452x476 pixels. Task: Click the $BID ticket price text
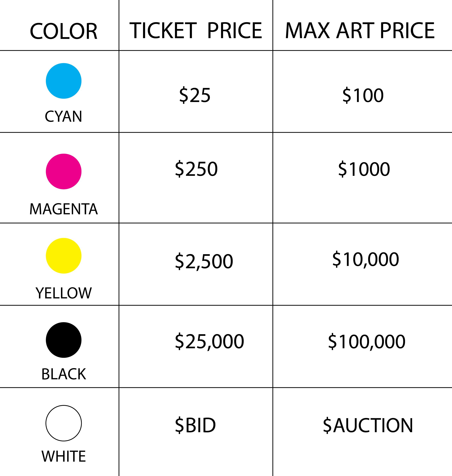195,425
